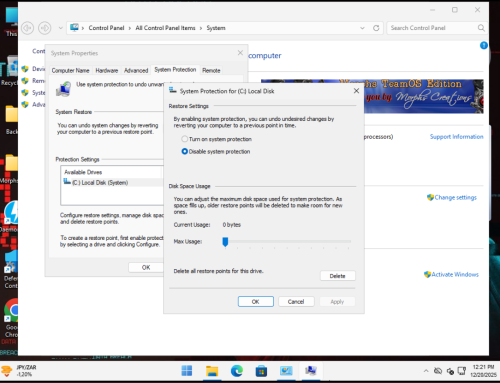The image size is (500, 383).
Task: Click Delete restore points button
Action: [338, 276]
